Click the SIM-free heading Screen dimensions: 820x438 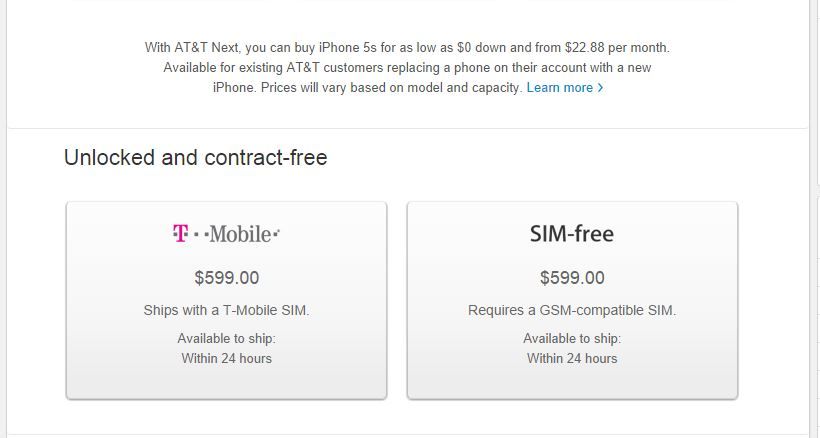pyautogui.click(x=572, y=234)
